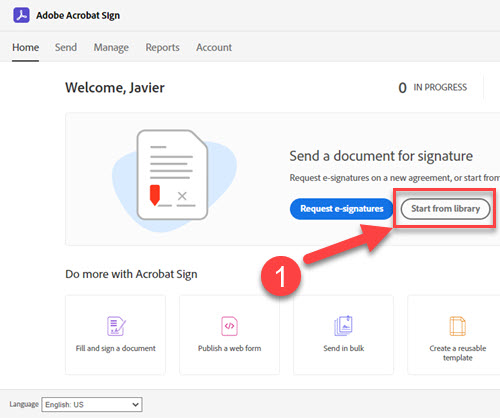Screen dimensions: 500x419
Task: Click the Create a reusable template icon
Action: tap(458, 326)
